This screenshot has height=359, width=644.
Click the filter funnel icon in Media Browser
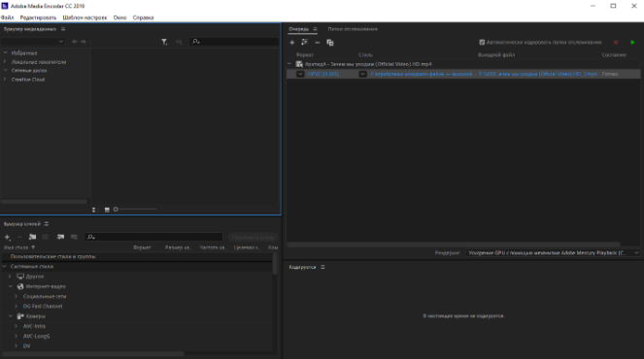(164, 42)
